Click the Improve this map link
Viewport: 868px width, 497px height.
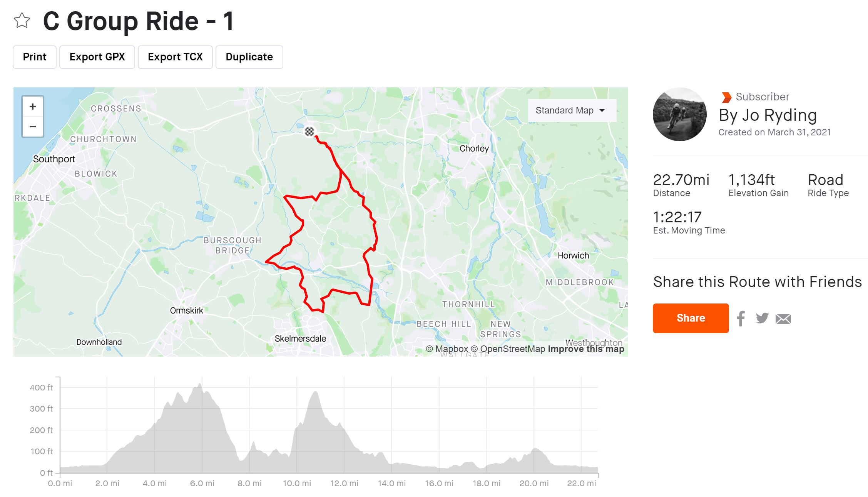click(x=585, y=349)
